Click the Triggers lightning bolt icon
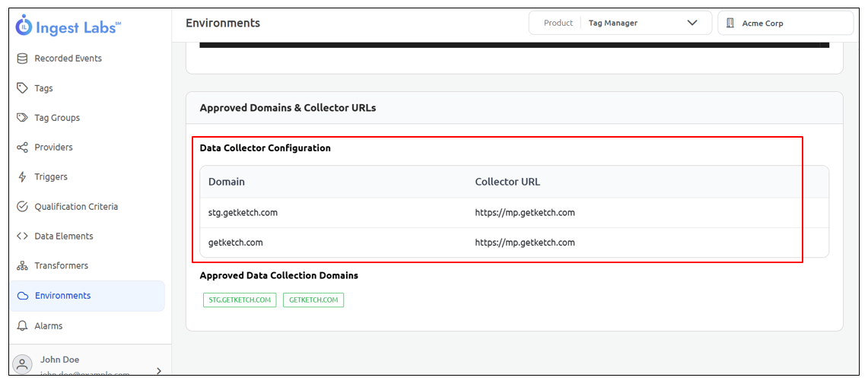This screenshot has height=384, width=868. (x=22, y=177)
